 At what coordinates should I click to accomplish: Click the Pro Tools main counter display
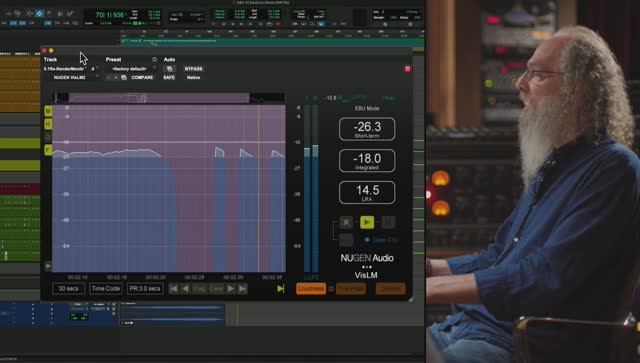pyautogui.click(x=109, y=15)
